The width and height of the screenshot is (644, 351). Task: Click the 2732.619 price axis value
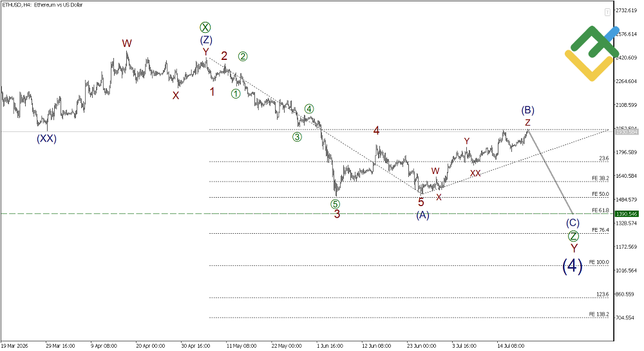coord(627,10)
